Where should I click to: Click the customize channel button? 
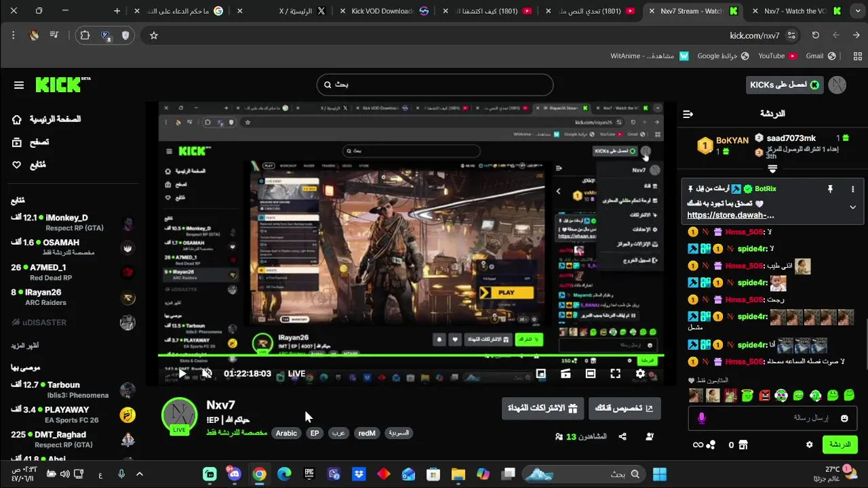[x=624, y=408]
